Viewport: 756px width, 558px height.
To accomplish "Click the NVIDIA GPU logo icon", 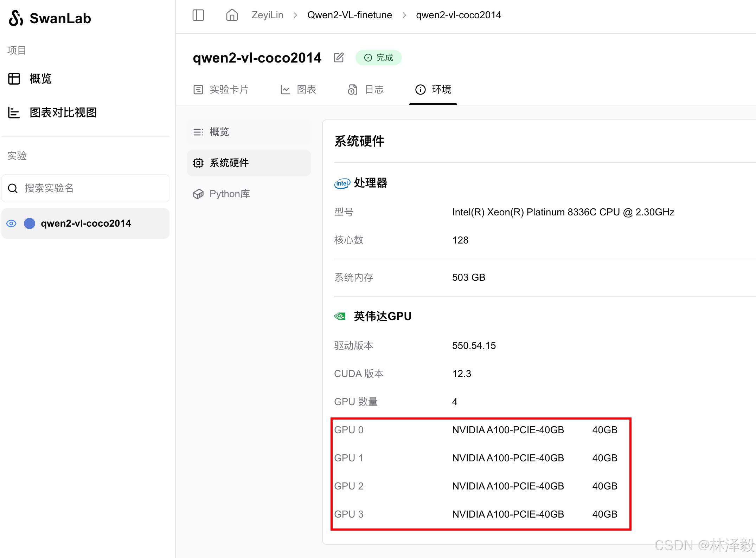I will point(340,316).
